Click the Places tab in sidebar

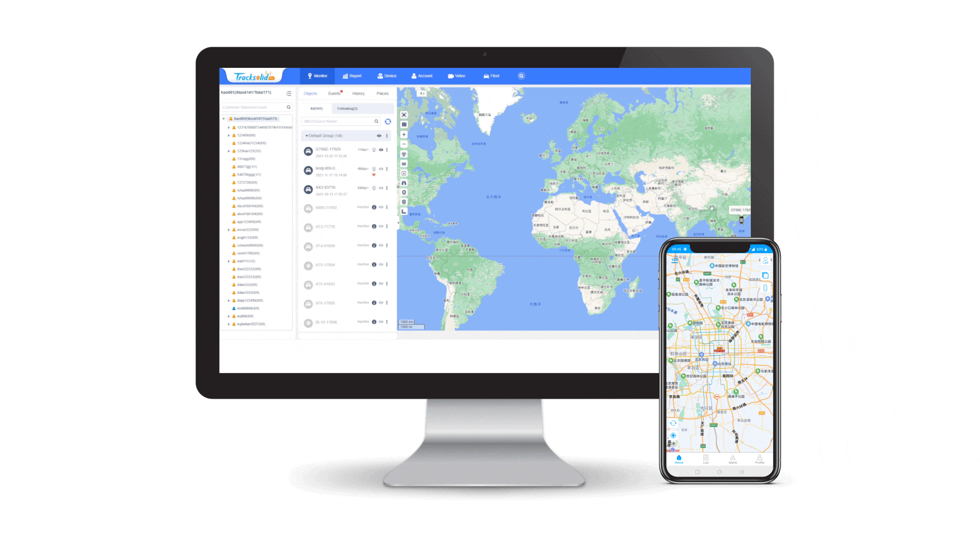pyautogui.click(x=382, y=93)
